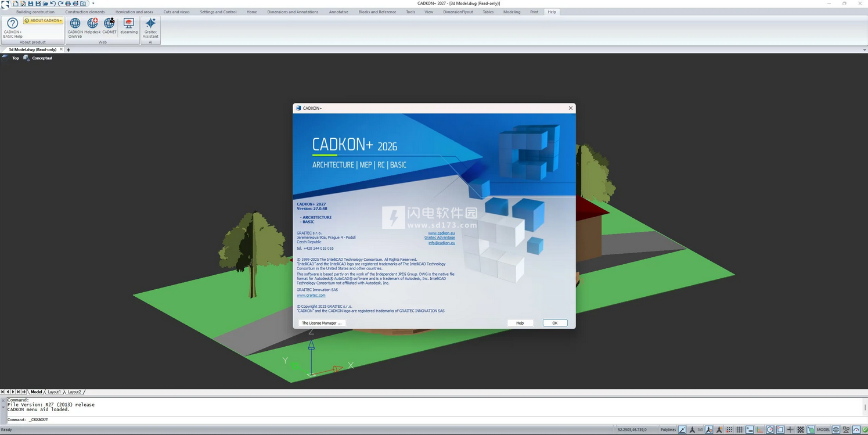Toggle MODEL space in status bar
The height and width of the screenshot is (435, 868).
[823, 430]
